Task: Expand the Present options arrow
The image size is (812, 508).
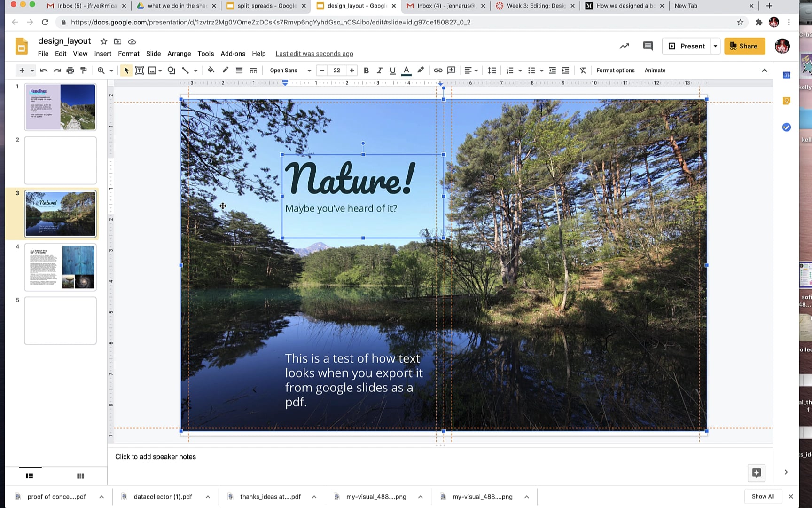Action: tap(715, 46)
